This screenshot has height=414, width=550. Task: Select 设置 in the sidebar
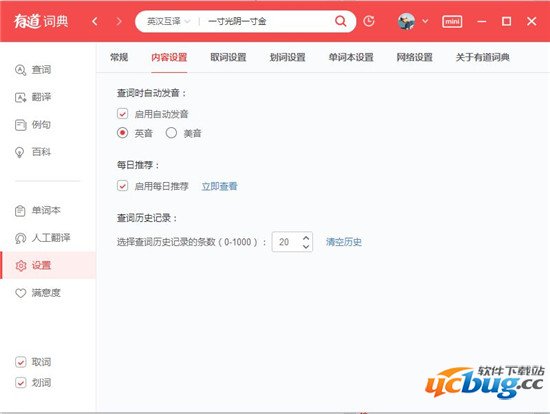click(48, 265)
